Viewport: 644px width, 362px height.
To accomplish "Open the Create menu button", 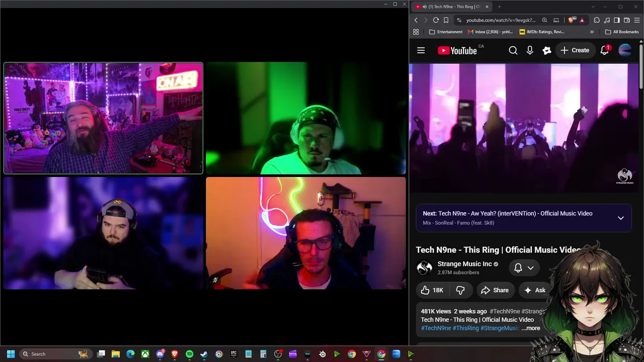I will click(575, 50).
